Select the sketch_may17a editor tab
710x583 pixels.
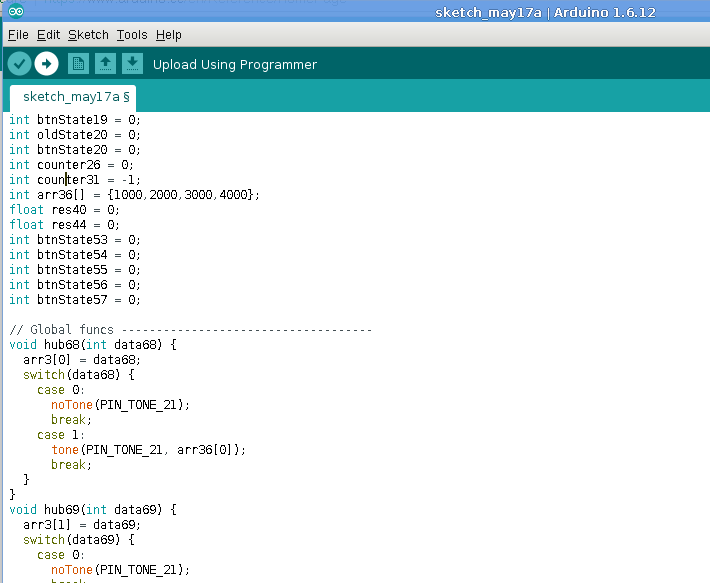[x=72, y=97]
